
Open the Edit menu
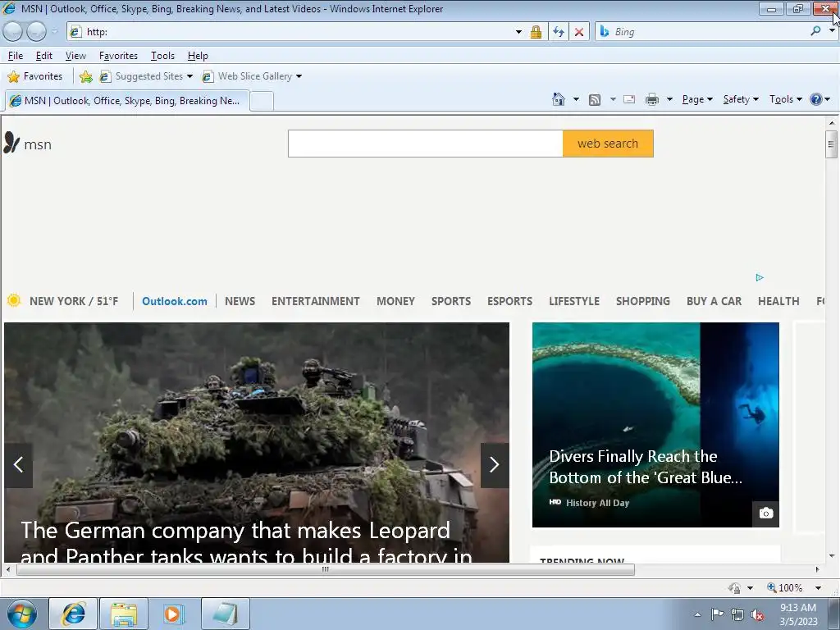pos(44,56)
